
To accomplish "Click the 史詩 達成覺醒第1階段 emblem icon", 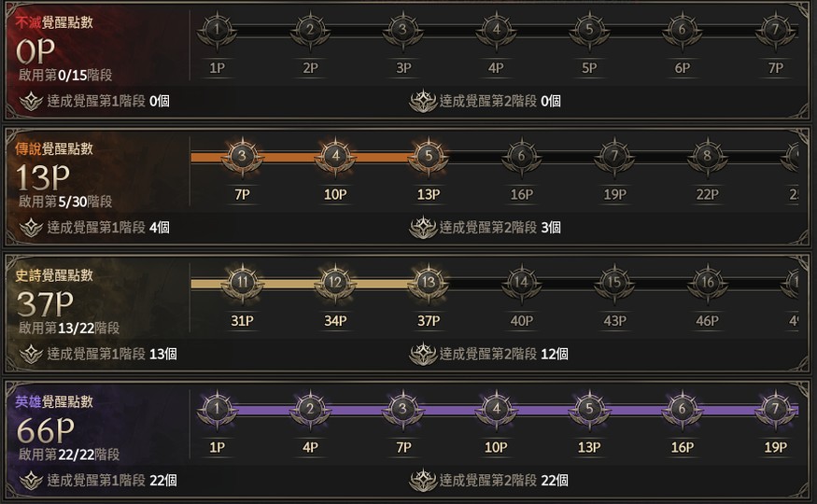I will click(x=31, y=354).
